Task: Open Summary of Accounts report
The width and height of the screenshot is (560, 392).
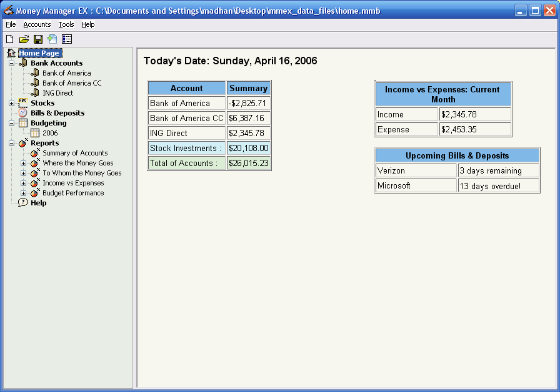Action: pyautogui.click(x=75, y=153)
